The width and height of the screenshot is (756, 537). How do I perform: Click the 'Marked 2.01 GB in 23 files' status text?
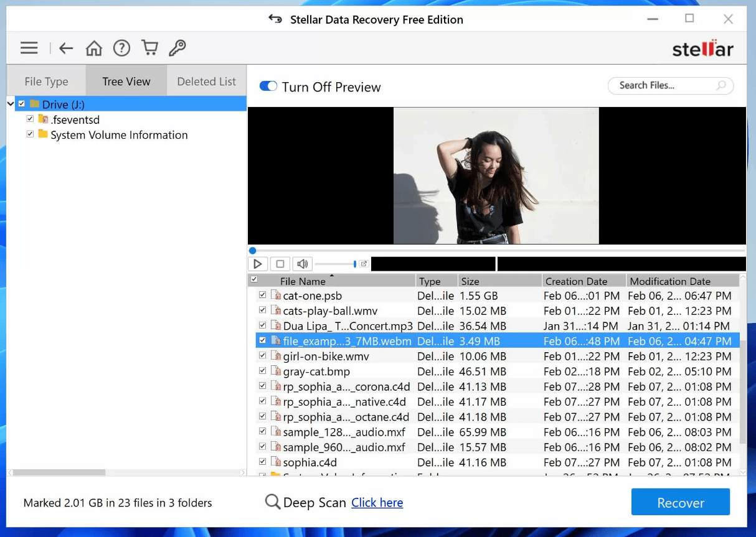118,503
